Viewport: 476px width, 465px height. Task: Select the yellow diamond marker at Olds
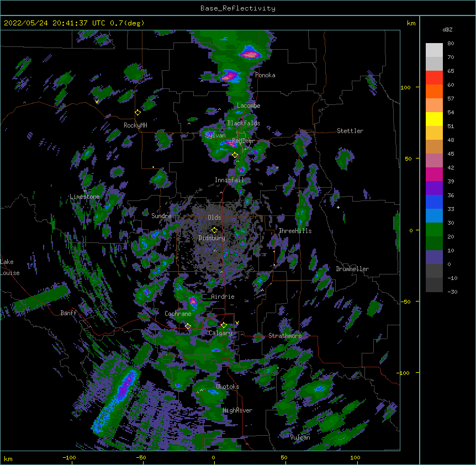(x=214, y=230)
